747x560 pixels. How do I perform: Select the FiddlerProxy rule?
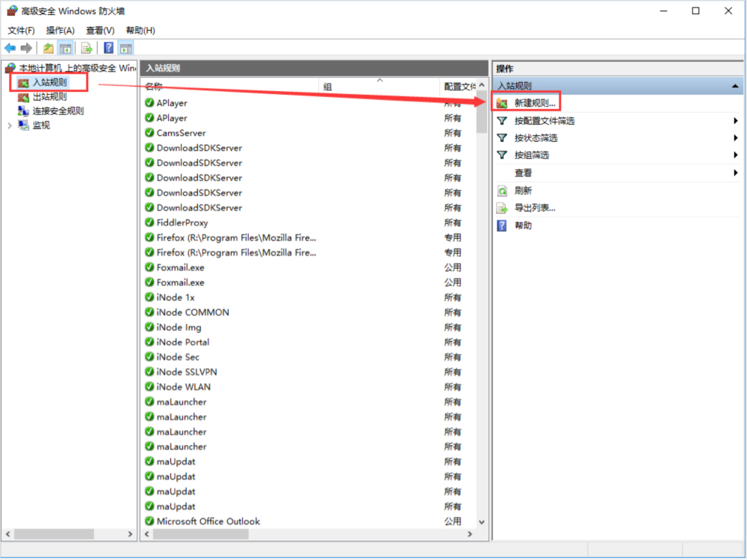pyautogui.click(x=182, y=223)
